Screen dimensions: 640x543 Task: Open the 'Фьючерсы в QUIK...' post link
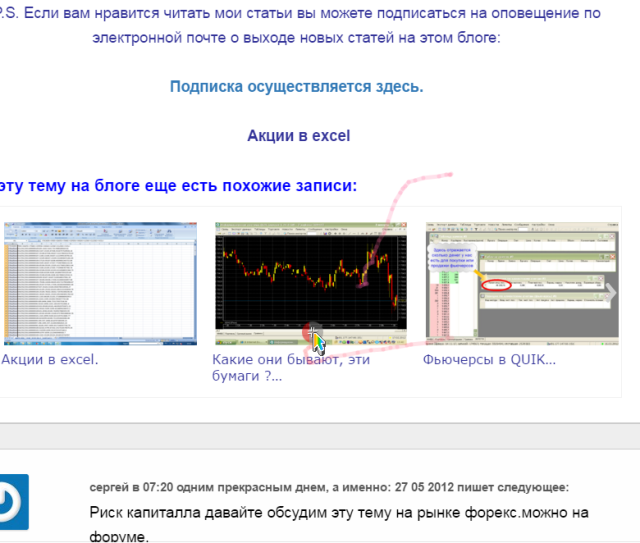[x=489, y=359]
